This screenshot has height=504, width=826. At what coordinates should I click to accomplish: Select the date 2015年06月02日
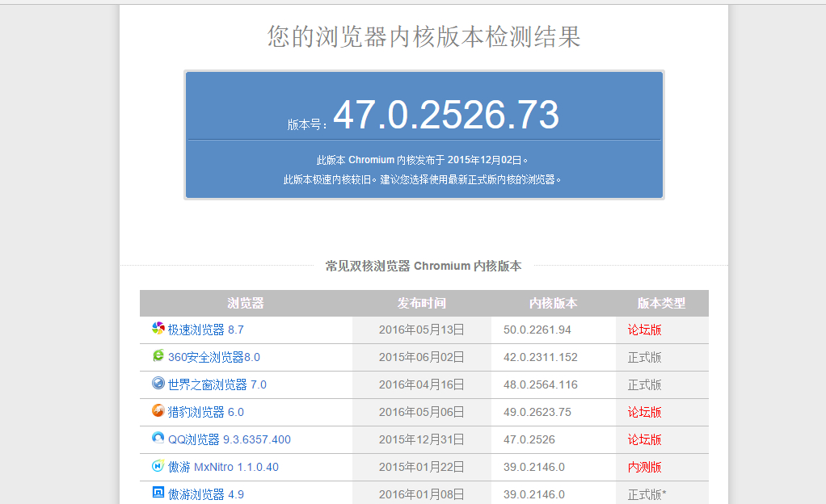(x=421, y=358)
